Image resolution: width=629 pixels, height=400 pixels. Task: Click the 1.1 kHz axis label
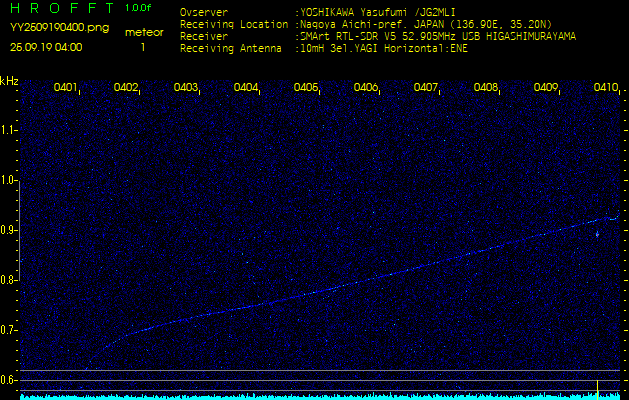9,130
